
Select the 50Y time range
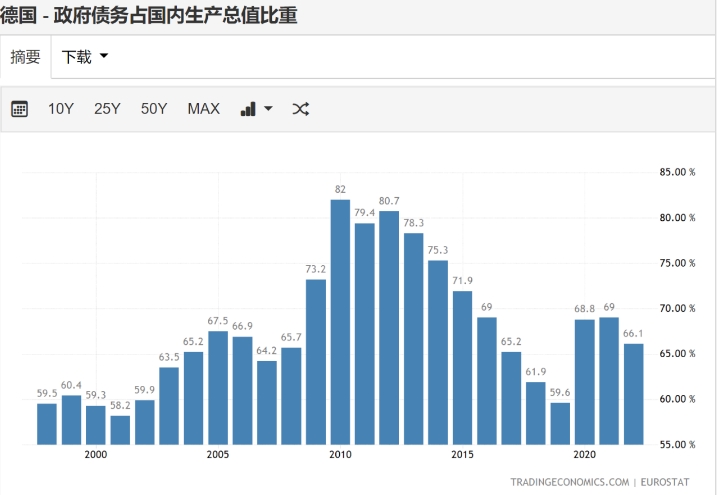[154, 109]
